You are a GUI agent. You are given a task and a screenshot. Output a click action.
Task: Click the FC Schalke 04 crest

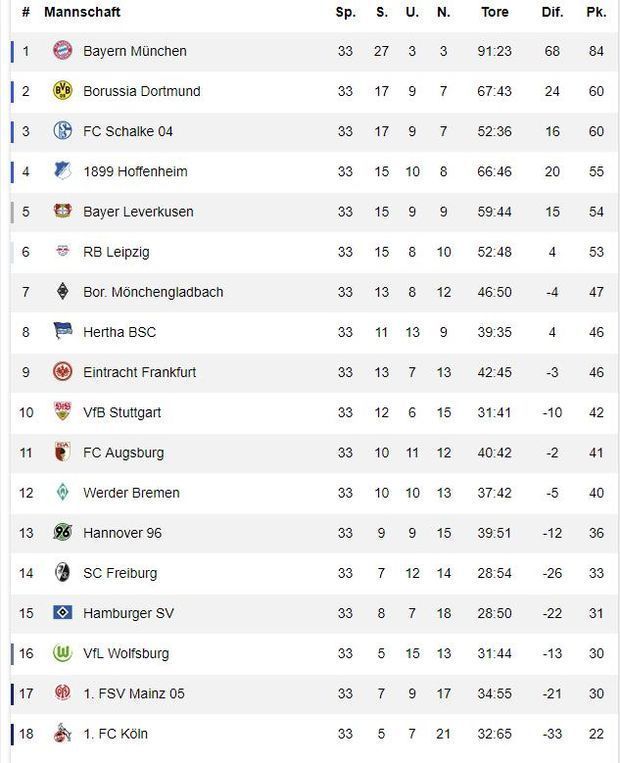62,131
